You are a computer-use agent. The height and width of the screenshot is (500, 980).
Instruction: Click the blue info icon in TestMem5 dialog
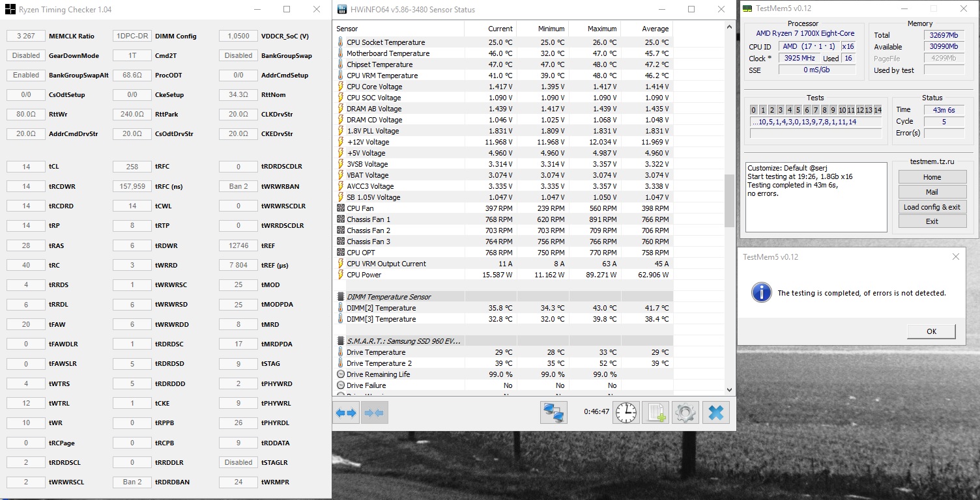761,292
